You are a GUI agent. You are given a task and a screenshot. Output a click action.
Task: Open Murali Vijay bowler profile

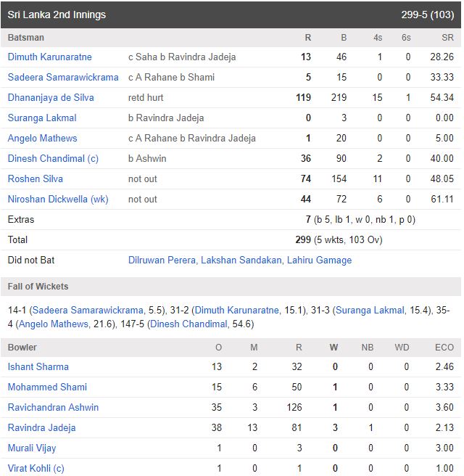pyautogui.click(x=32, y=448)
